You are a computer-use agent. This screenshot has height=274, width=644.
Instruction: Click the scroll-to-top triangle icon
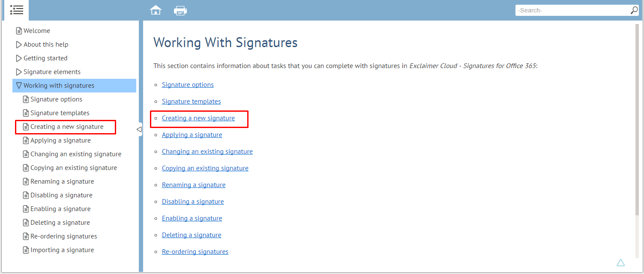pos(620,262)
